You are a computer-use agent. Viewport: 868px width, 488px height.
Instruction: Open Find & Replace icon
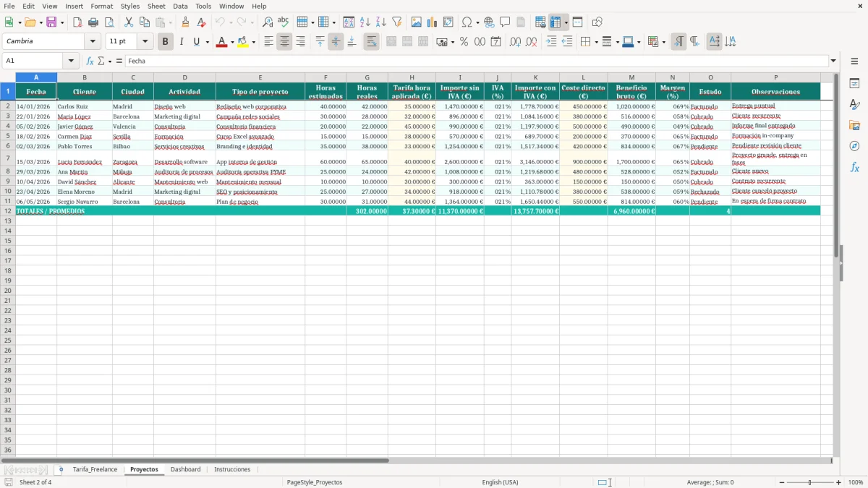click(x=268, y=22)
